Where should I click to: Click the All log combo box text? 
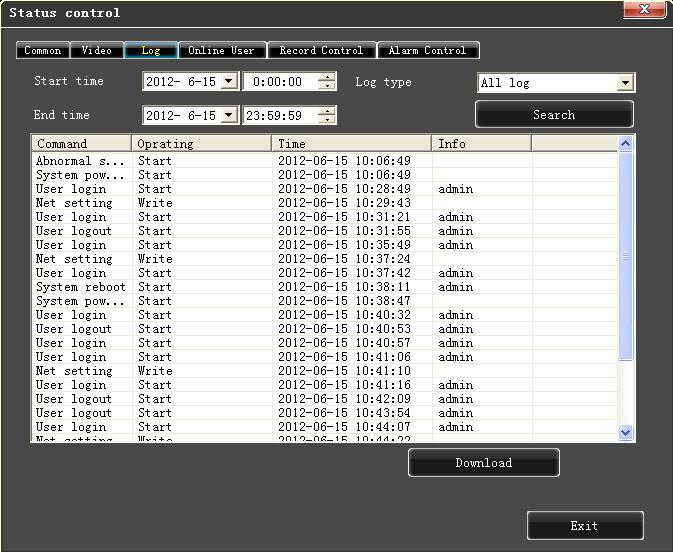click(505, 83)
